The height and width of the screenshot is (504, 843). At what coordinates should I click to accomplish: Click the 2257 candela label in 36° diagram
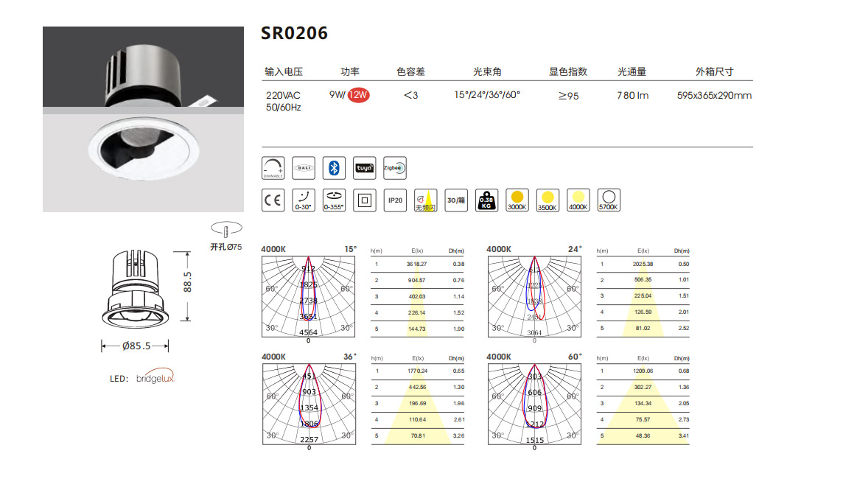pos(309,439)
